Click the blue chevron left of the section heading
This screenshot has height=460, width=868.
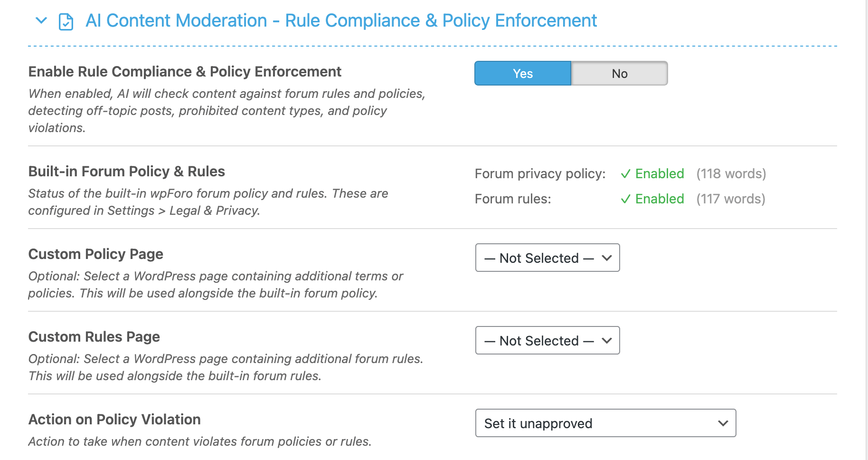[x=41, y=21]
